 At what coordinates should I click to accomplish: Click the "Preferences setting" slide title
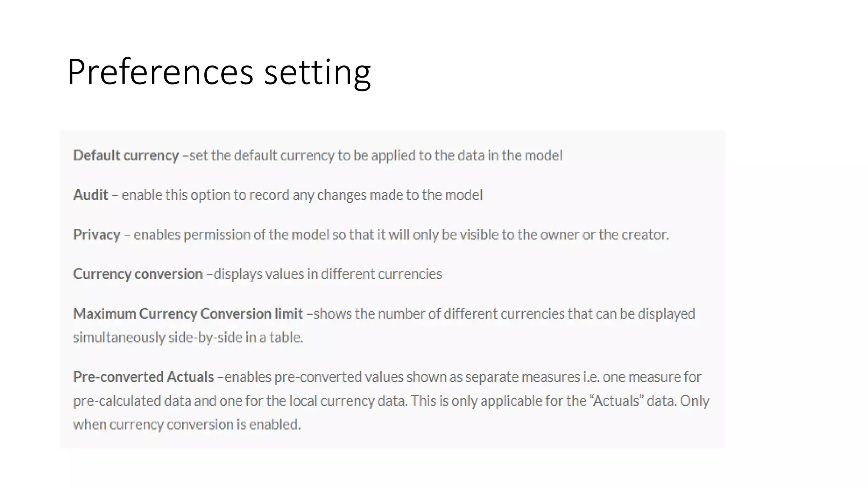click(219, 72)
